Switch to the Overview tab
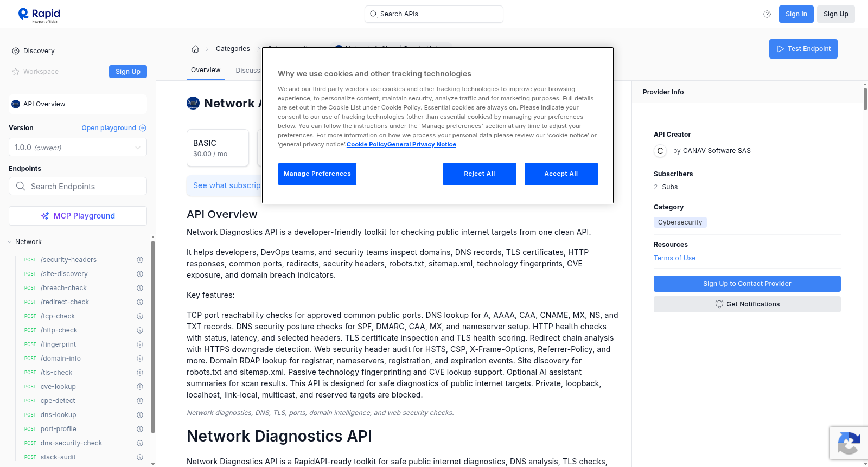Image resolution: width=868 pixels, height=467 pixels. click(206, 70)
